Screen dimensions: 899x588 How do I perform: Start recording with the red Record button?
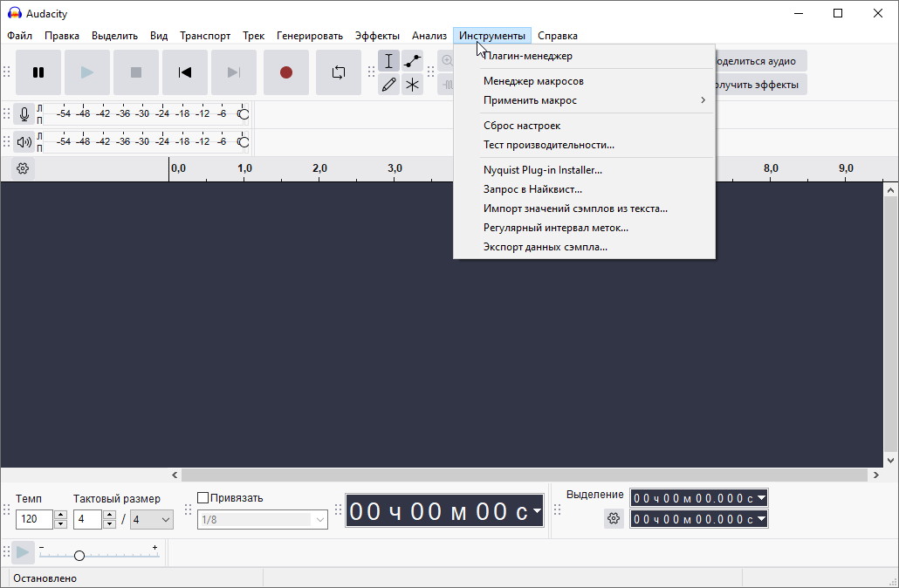click(286, 72)
